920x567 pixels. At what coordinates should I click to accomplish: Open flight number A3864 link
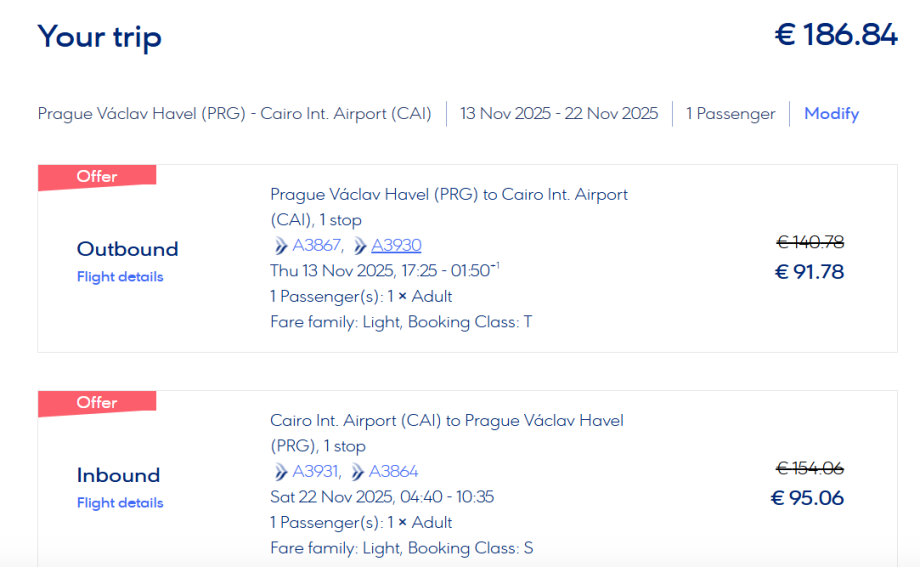394,472
